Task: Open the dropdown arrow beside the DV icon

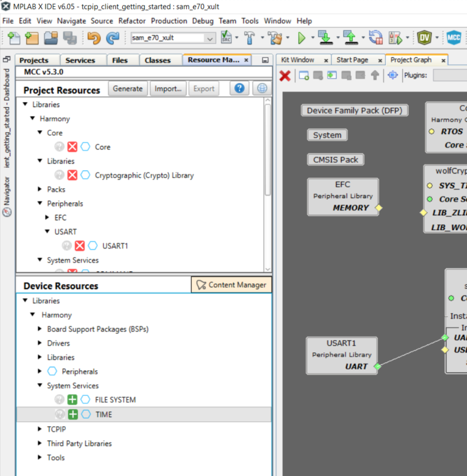Action: point(437,38)
